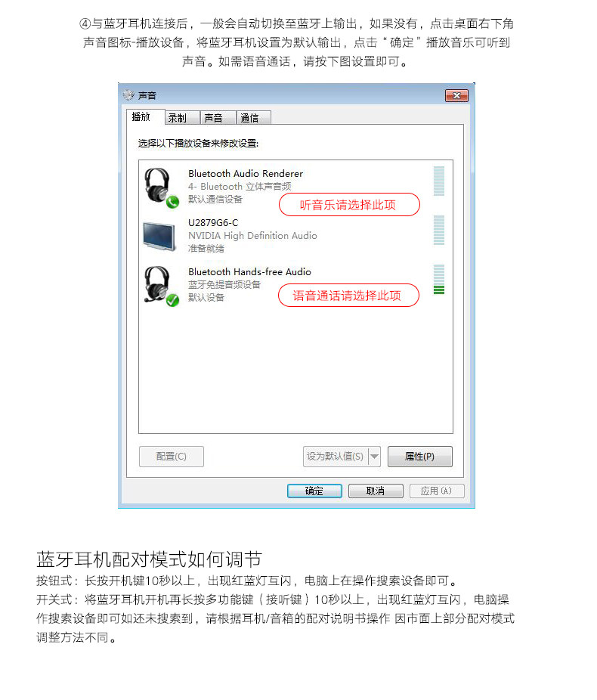597x700 pixels.
Task: Click the volume level meter for Hands-free Audio
Action: click(x=439, y=280)
